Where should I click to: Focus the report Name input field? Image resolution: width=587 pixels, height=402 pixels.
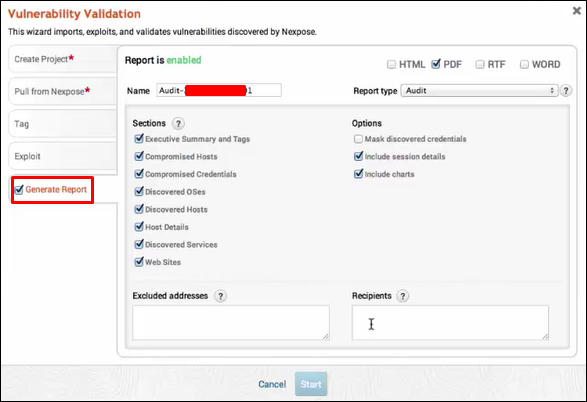point(219,90)
